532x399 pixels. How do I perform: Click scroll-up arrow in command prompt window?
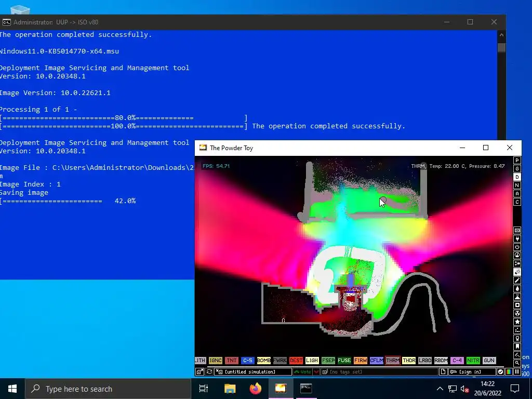pyautogui.click(x=501, y=35)
